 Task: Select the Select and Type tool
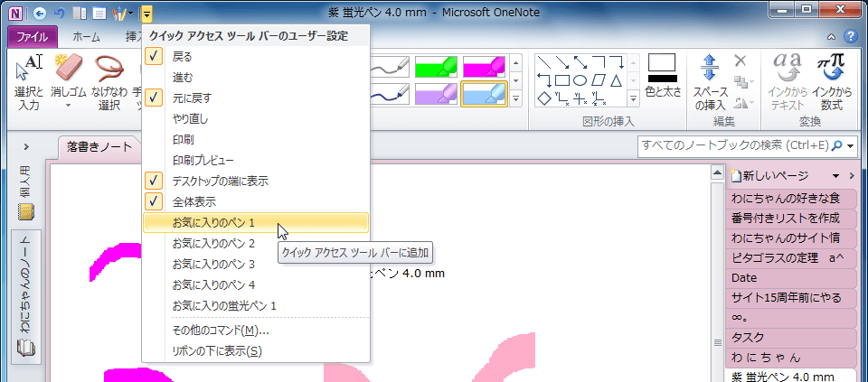tap(28, 83)
